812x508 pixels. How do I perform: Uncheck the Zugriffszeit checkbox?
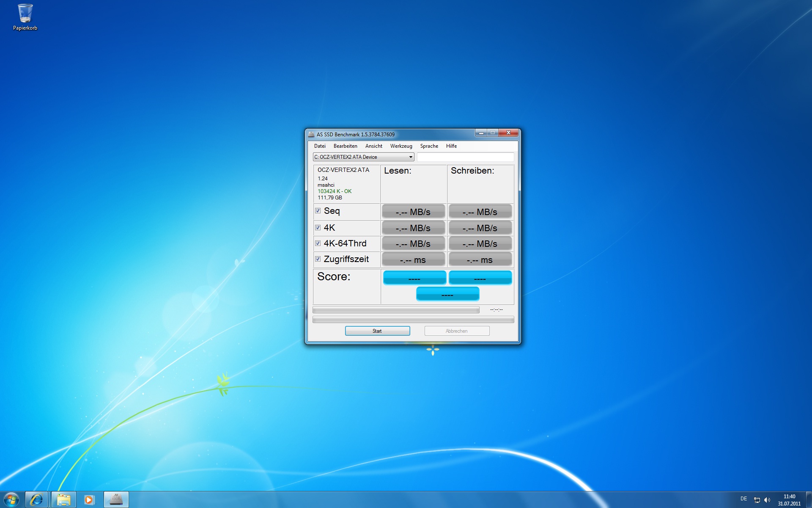pyautogui.click(x=318, y=259)
